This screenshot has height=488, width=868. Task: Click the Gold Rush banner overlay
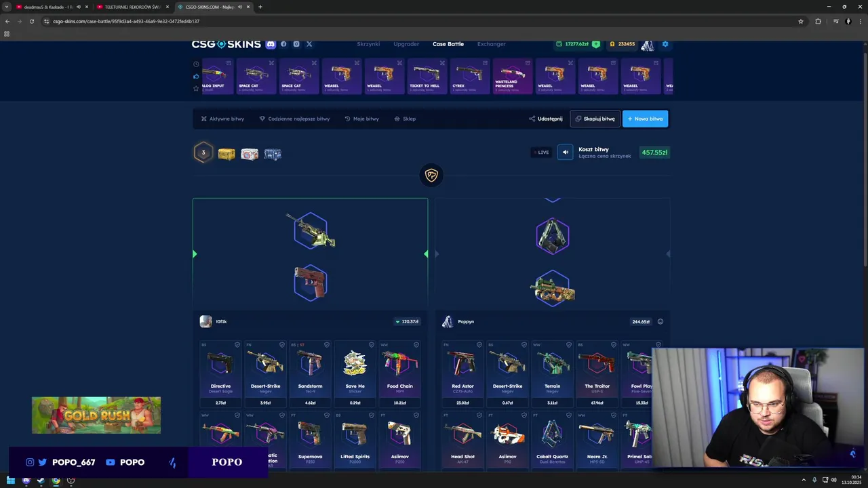click(x=96, y=415)
